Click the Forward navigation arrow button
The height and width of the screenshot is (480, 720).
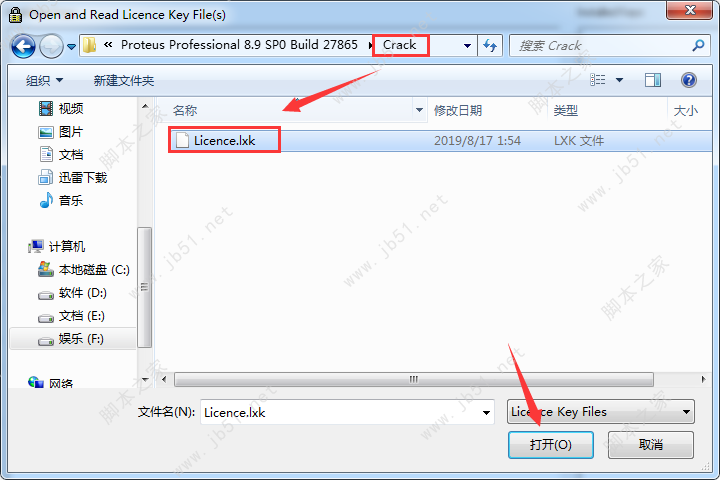[51, 46]
